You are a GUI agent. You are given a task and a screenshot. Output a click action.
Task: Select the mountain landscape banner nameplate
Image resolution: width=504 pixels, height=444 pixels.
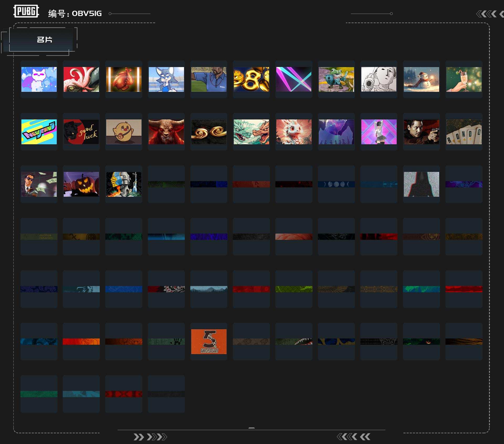pos(209,289)
